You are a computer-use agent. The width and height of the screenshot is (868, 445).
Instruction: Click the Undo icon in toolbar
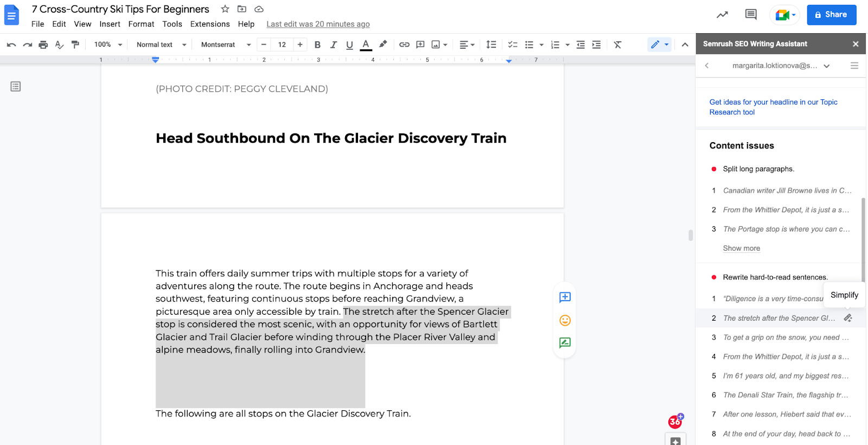pyautogui.click(x=11, y=44)
